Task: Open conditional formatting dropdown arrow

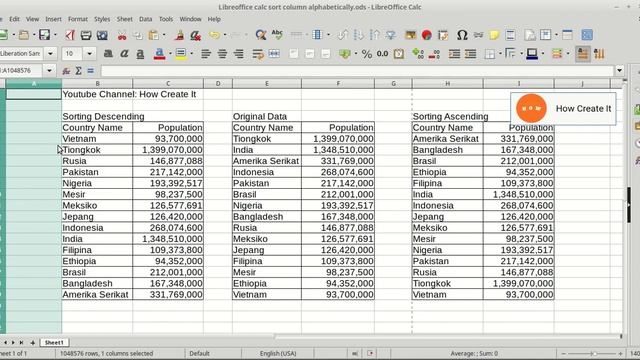Action: (568, 54)
